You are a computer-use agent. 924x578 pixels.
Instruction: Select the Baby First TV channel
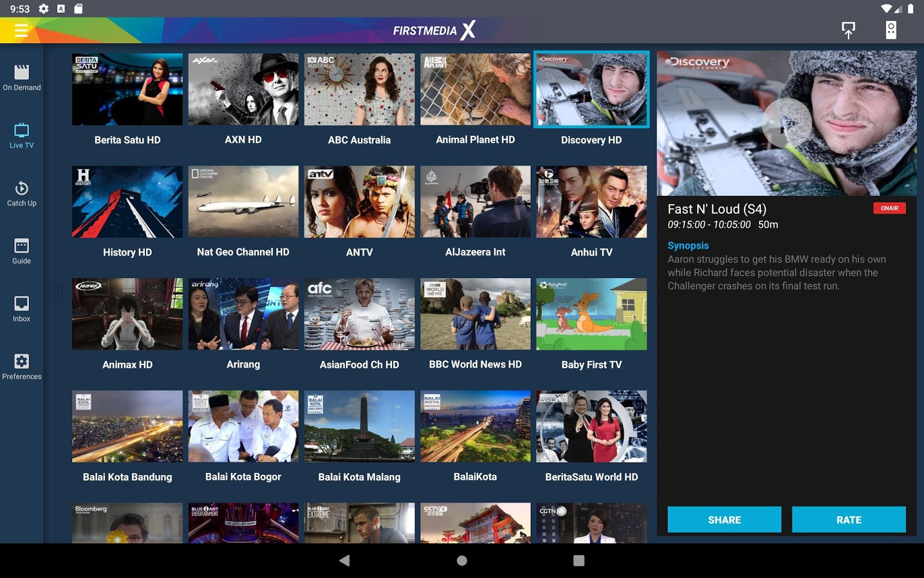click(591, 313)
